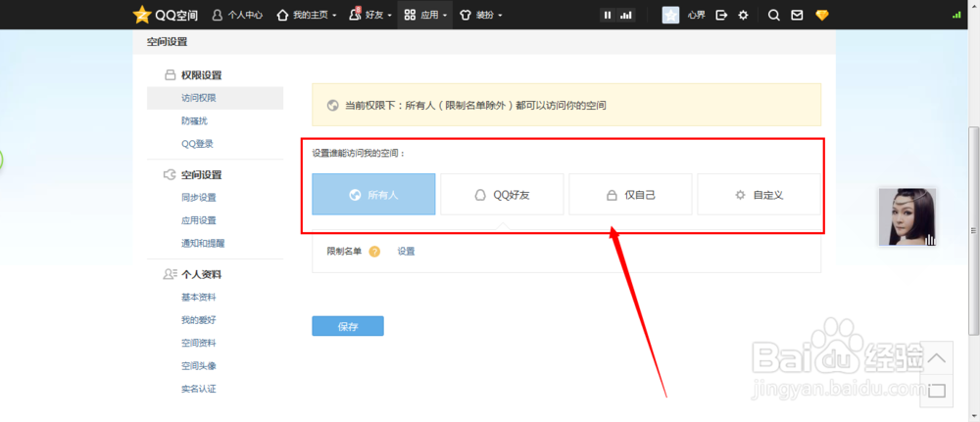The width and height of the screenshot is (980, 422).
Task: Click the yellow diamond VIP icon
Action: pos(822,15)
